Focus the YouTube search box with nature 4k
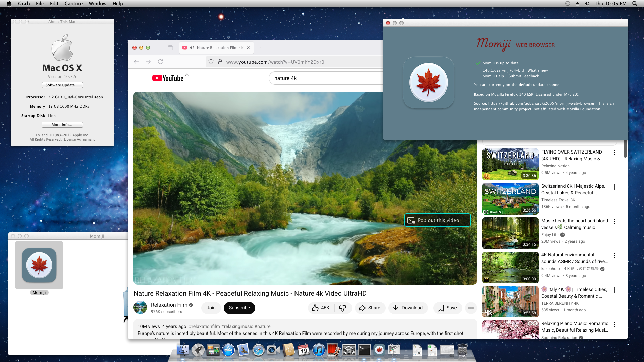 pos(326,78)
